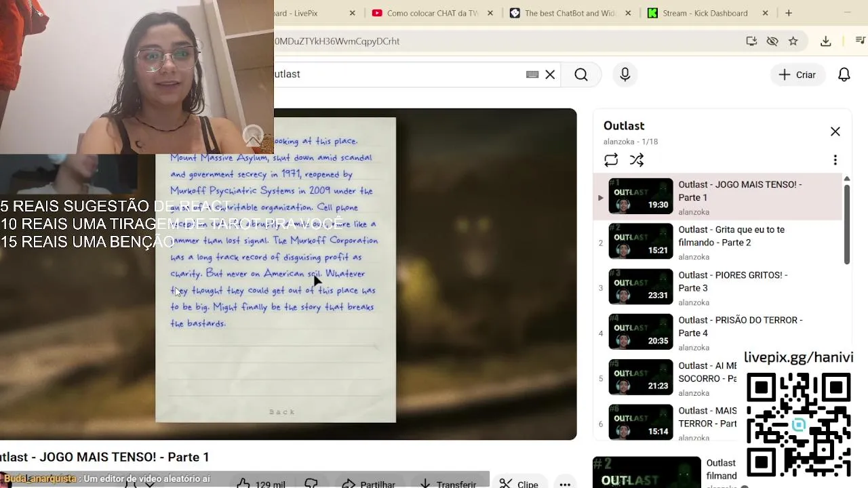Open the alanzoka channel link under playlist title
The height and width of the screenshot is (488, 868).
point(620,142)
